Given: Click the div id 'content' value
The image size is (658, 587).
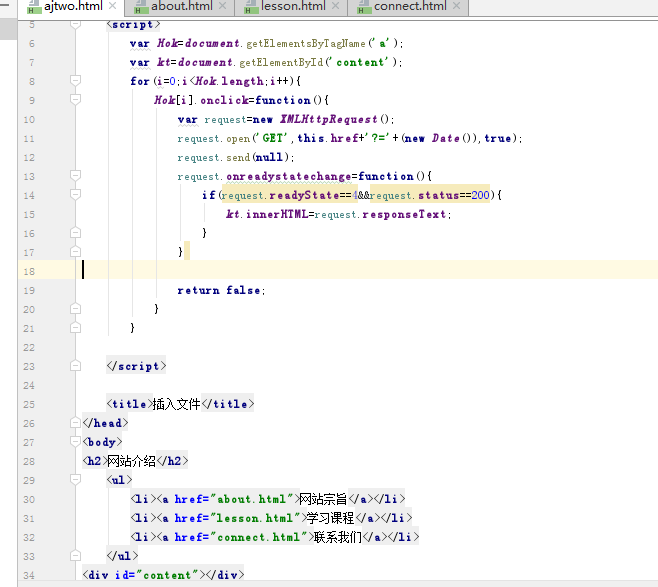Looking at the screenshot, I should (167, 575).
